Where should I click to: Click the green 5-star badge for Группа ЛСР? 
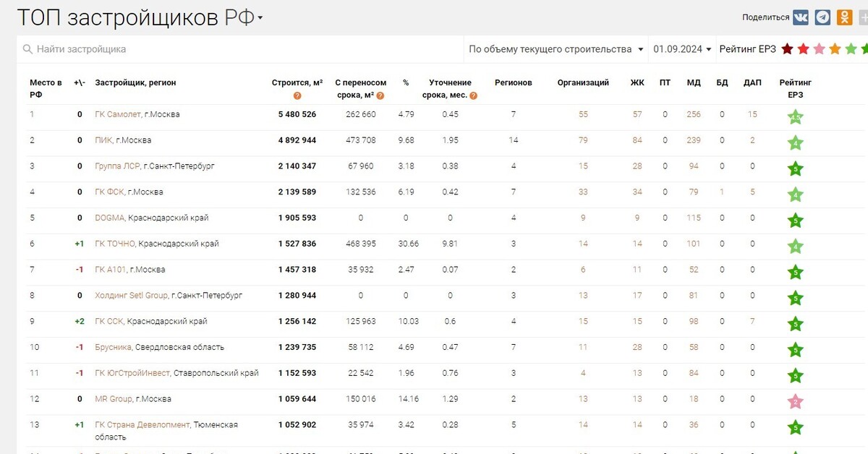pyautogui.click(x=795, y=167)
